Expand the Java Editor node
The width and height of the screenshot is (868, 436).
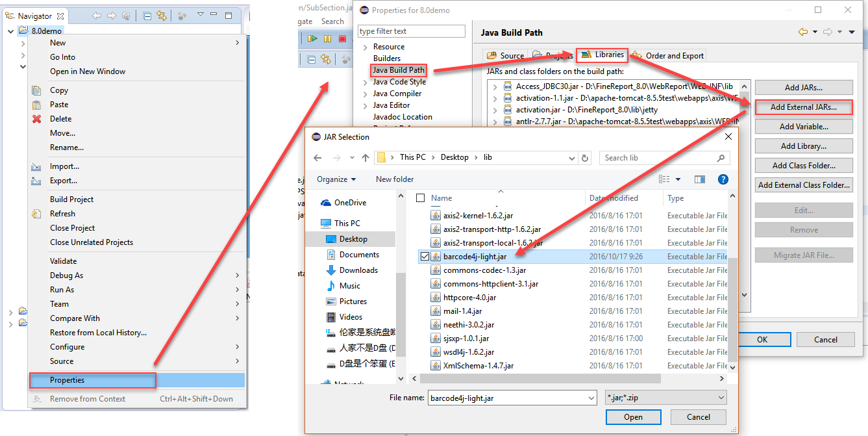click(x=365, y=105)
